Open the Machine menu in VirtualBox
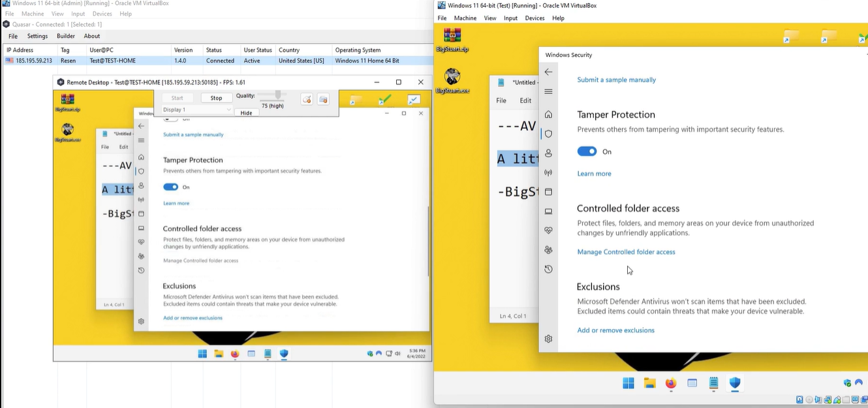Screen dimensions: 868x408 pos(465,18)
